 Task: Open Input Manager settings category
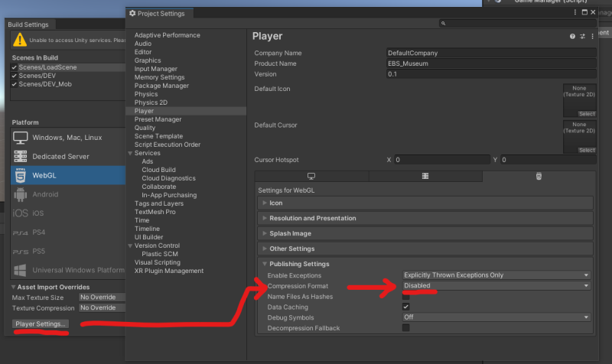(x=155, y=69)
